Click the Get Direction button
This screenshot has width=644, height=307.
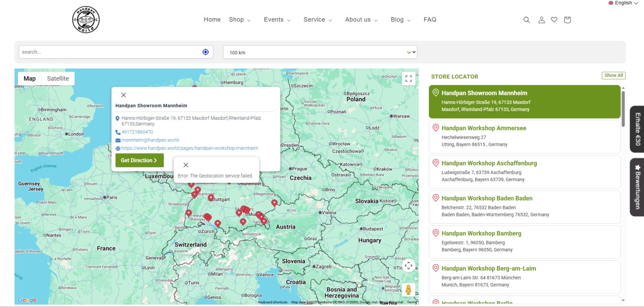139,160
